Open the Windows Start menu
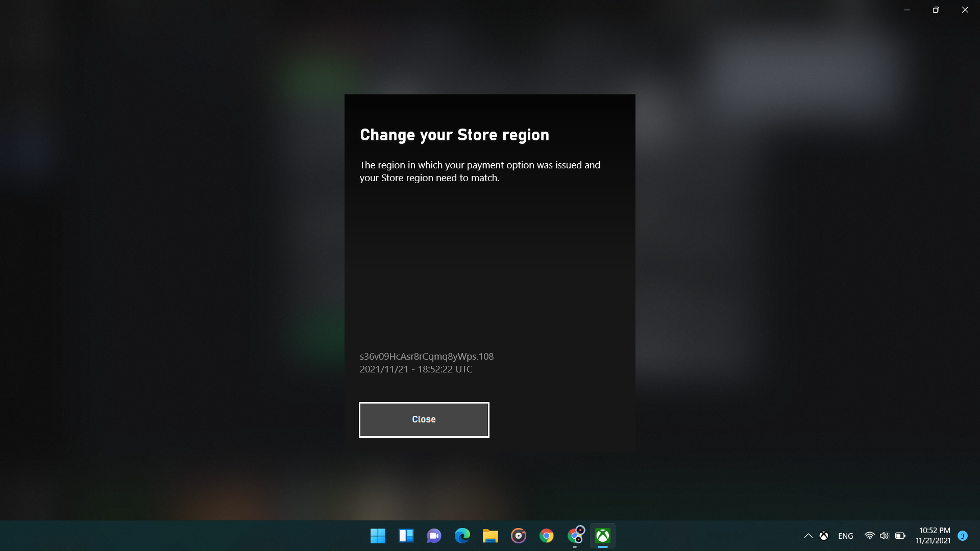Viewport: 980px width, 551px height. point(378,536)
